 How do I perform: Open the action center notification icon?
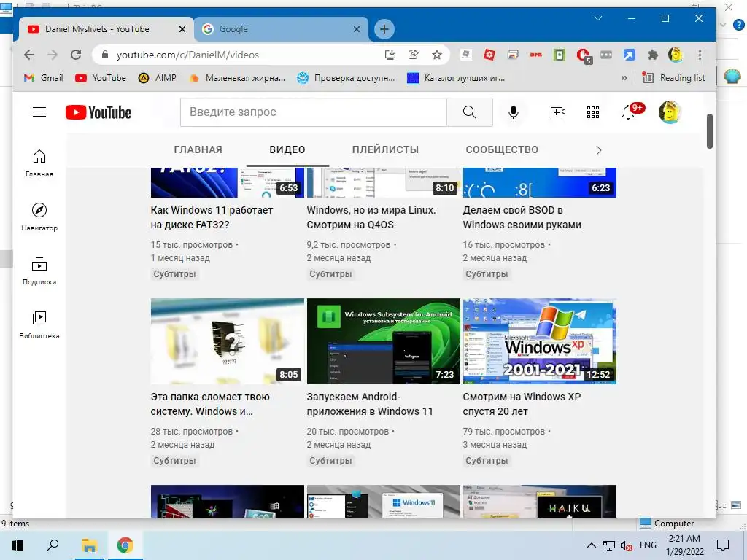[x=723, y=545]
